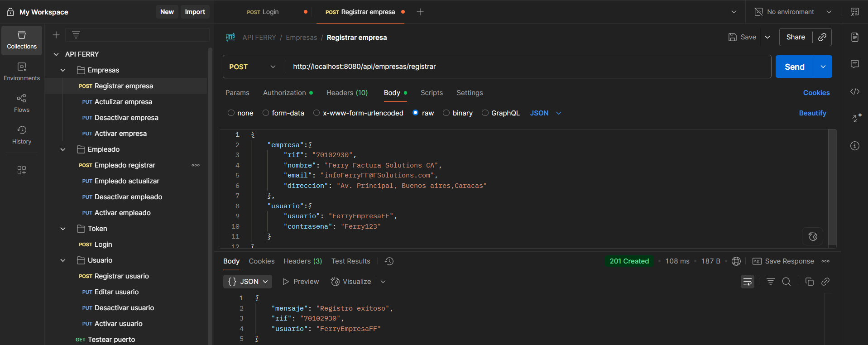Switch to the POST Login tab
This screenshot has width=868, height=345.
pyautogui.click(x=263, y=12)
